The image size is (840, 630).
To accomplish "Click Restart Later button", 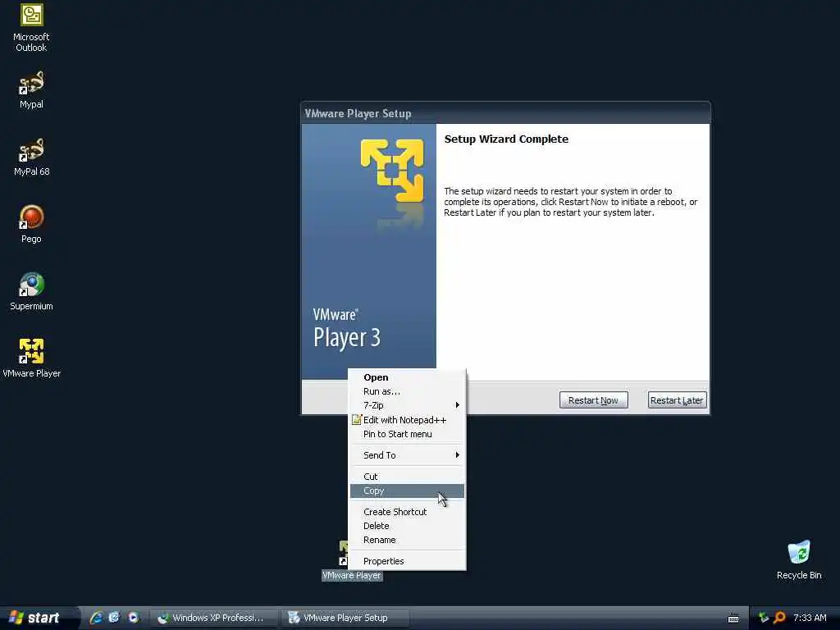I will pos(677,400).
